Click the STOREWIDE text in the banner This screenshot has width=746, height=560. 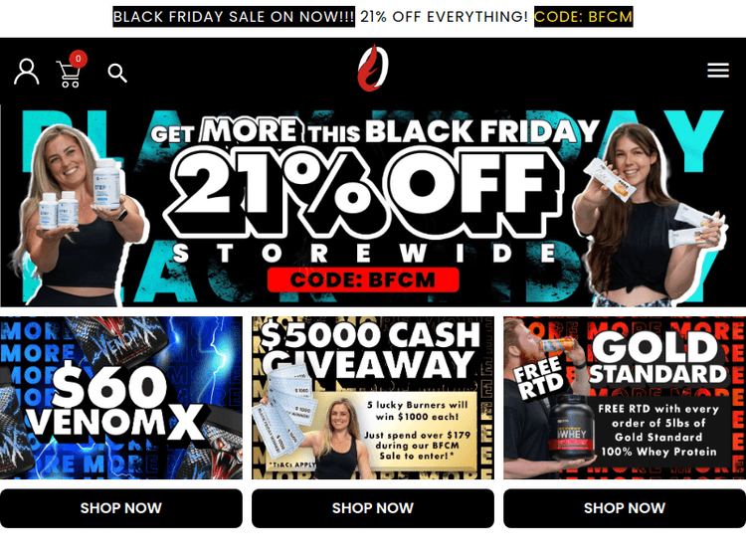point(364,253)
